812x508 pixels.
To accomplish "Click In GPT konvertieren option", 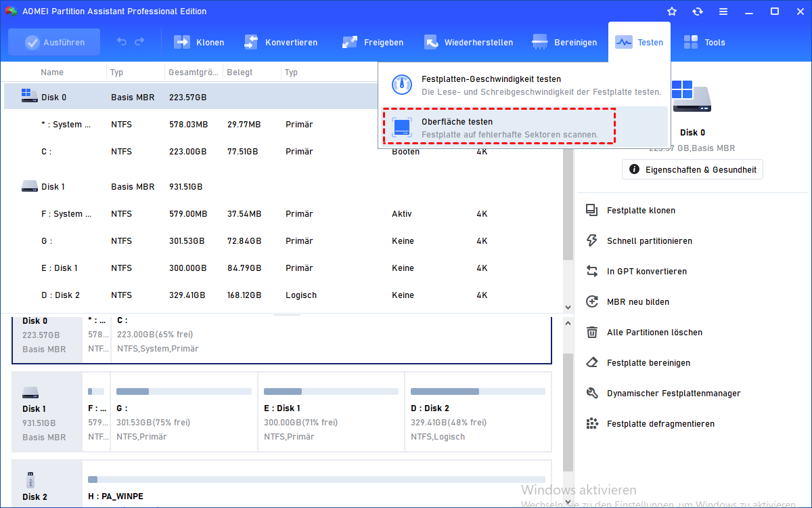I will point(646,272).
